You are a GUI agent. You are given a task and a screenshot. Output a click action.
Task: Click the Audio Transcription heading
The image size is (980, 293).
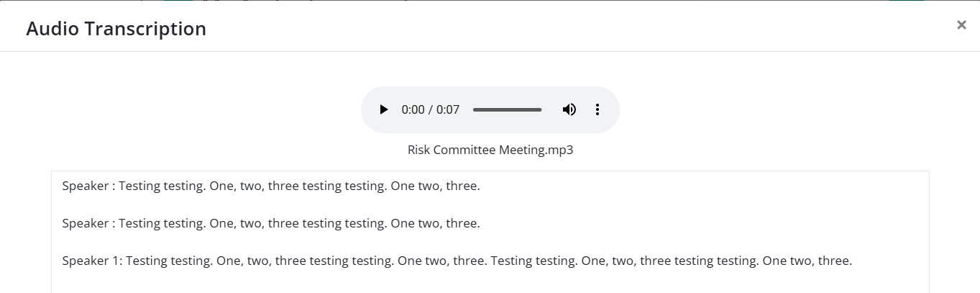tap(116, 29)
